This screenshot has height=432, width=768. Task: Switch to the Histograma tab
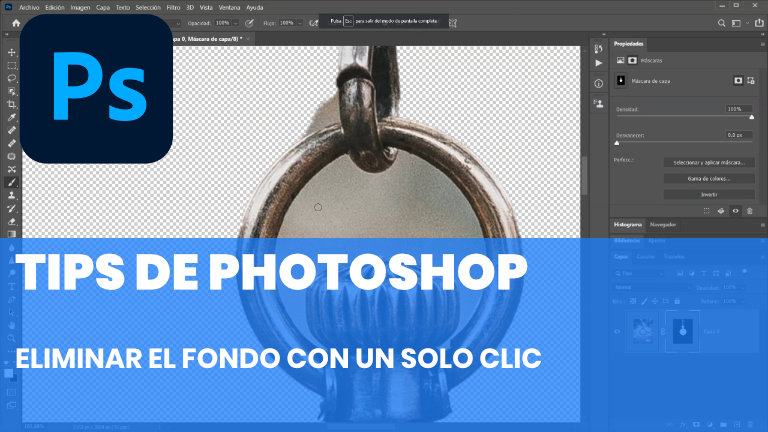coord(627,225)
